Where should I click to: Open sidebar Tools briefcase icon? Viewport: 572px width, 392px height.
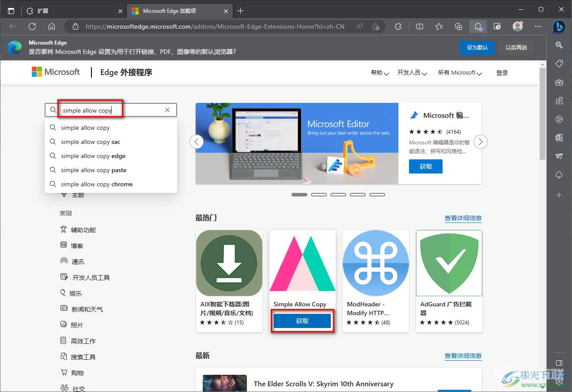[x=559, y=83]
